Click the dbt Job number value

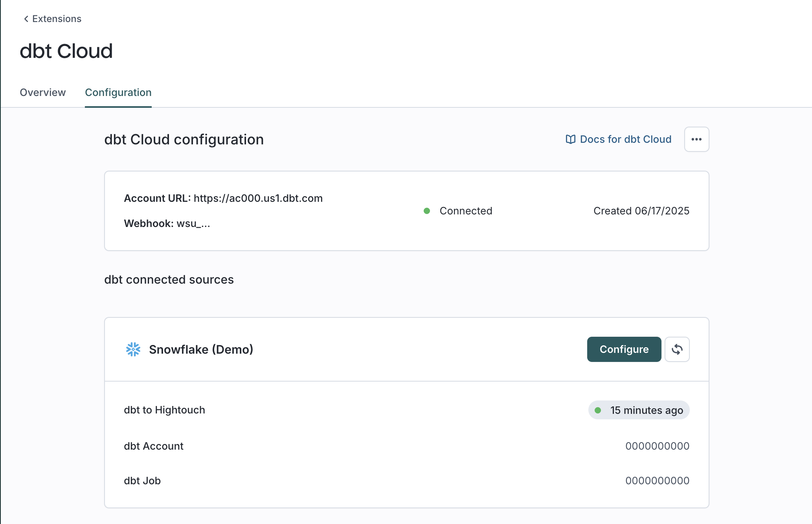tap(657, 481)
